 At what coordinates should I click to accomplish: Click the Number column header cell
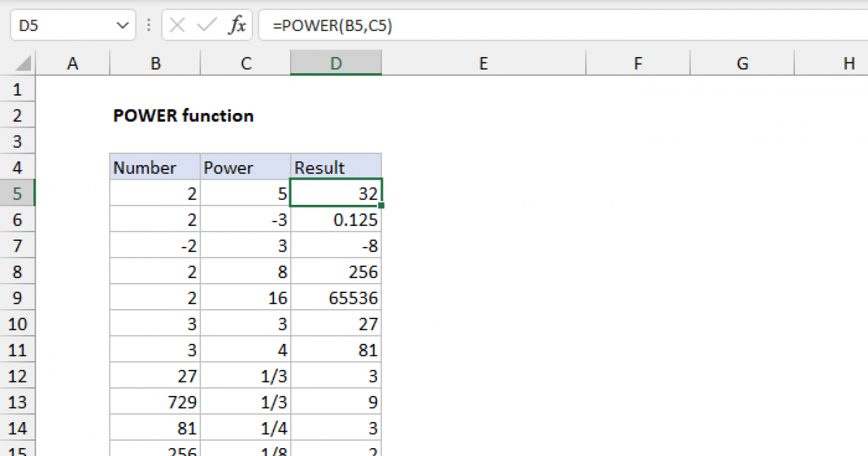pyautogui.click(x=154, y=167)
